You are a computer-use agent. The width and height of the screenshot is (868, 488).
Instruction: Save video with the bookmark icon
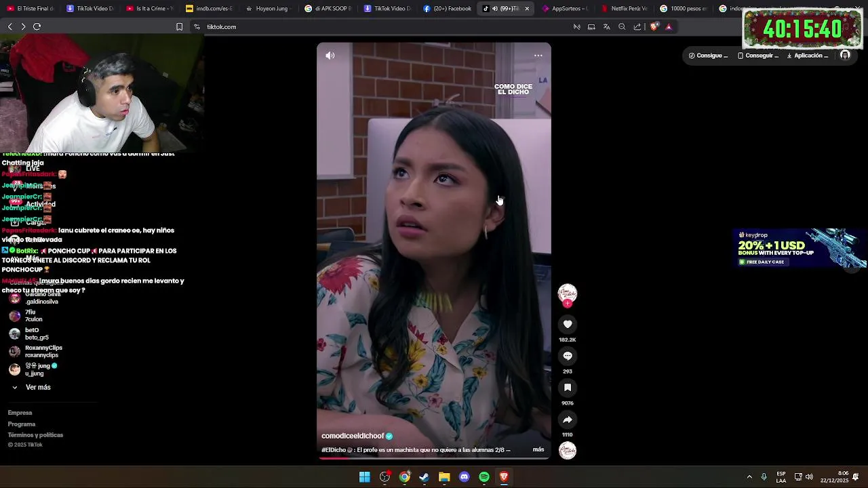click(x=568, y=388)
